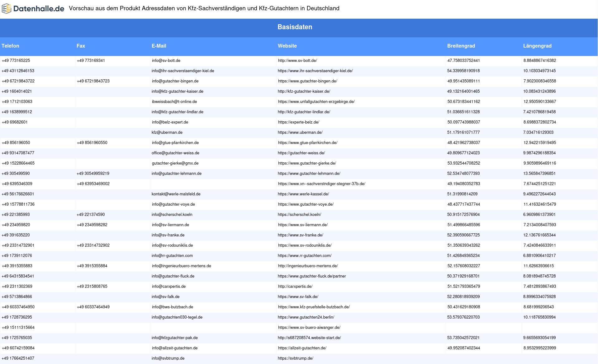Select the Basisdaten section header
The height and width of the screenshot is (364, 598).
pyautogui.click(x=295, y=27)
